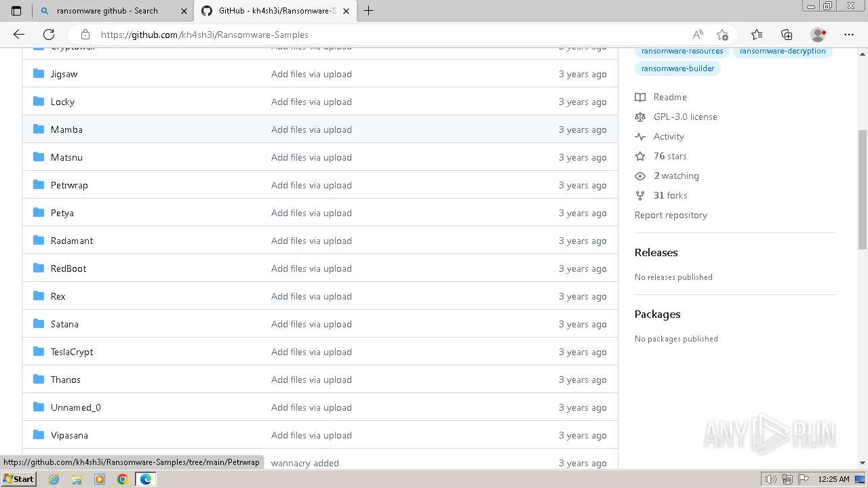Click the Locky folder icon
This screenshot has height=488, width=868.
[39, 101]
